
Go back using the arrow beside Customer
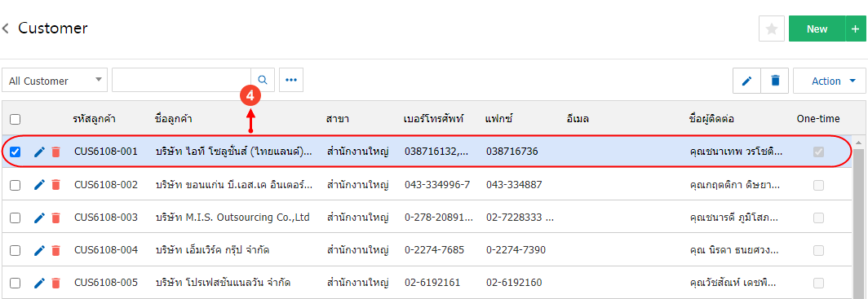click(x=6, y=29)
